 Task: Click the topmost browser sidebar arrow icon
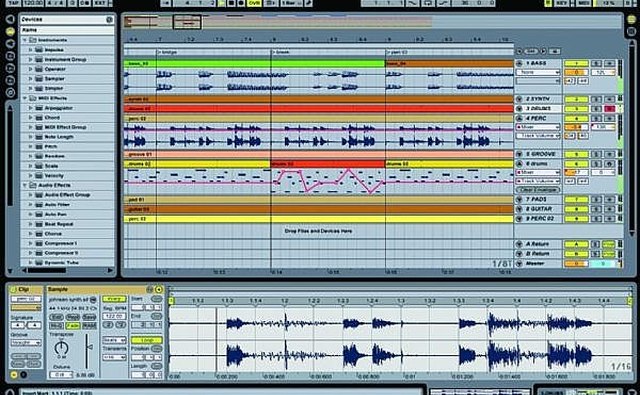11,19
